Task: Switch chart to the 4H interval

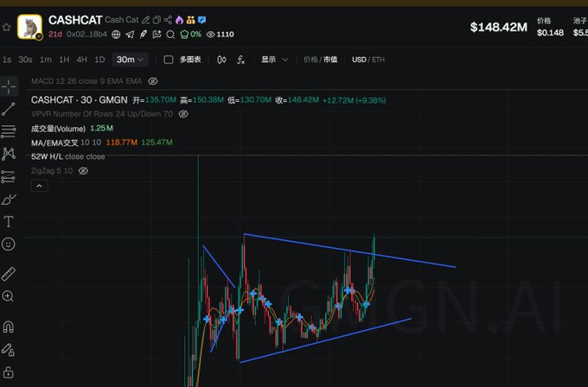Action: click(x=82, y=60)
